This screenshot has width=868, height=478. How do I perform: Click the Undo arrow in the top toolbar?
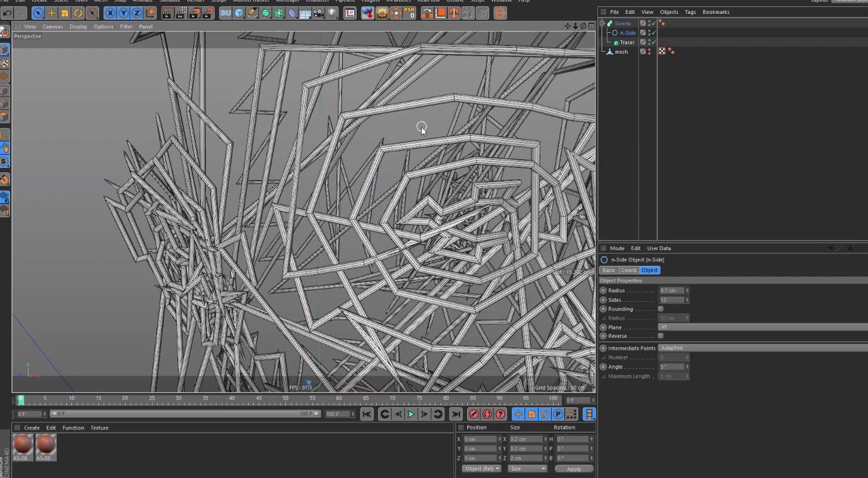pyautogui.click(x=8, y=13)
